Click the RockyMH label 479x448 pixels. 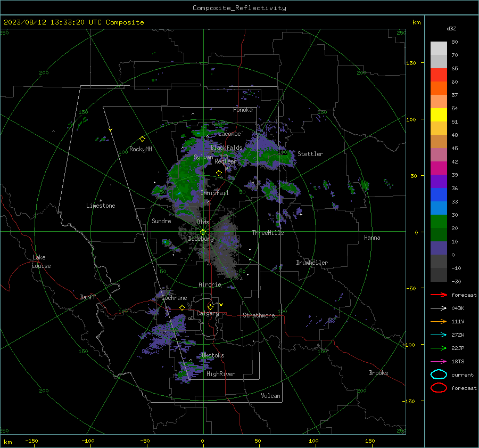(x=141, y=149)
